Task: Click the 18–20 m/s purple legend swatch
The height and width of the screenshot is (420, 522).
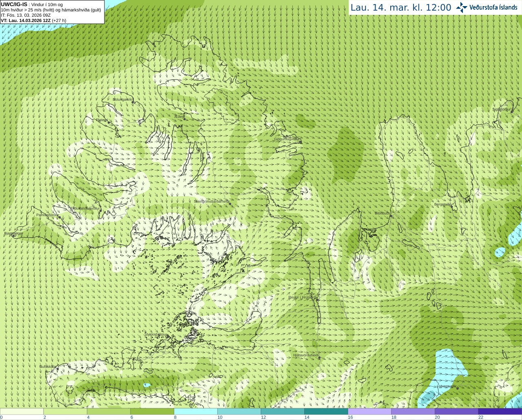Action: (x=413, y=411)
